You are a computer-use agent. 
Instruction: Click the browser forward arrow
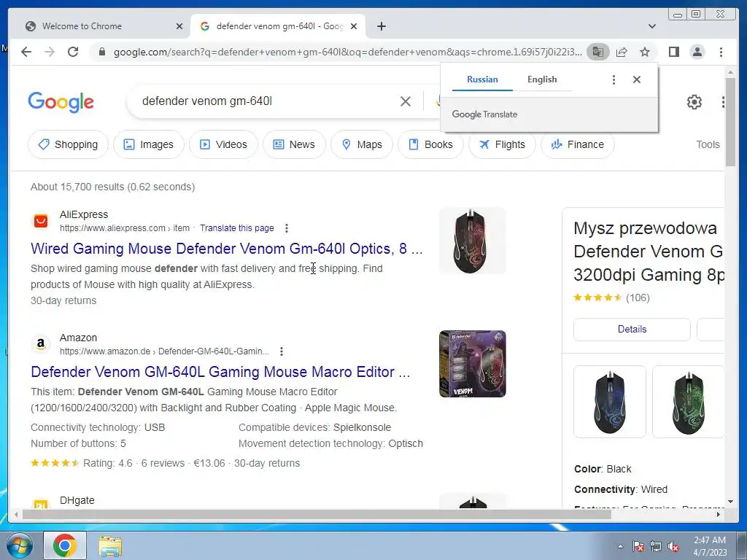click(x=49, y=52)
